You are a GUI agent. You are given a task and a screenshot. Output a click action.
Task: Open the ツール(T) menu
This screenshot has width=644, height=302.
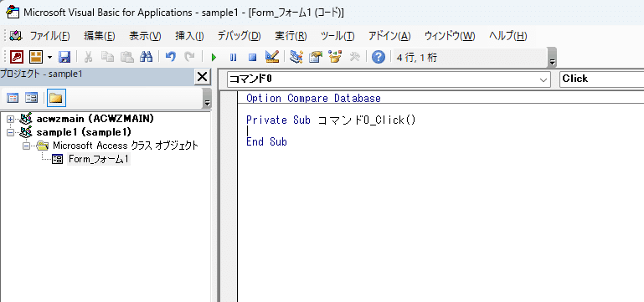337,36
